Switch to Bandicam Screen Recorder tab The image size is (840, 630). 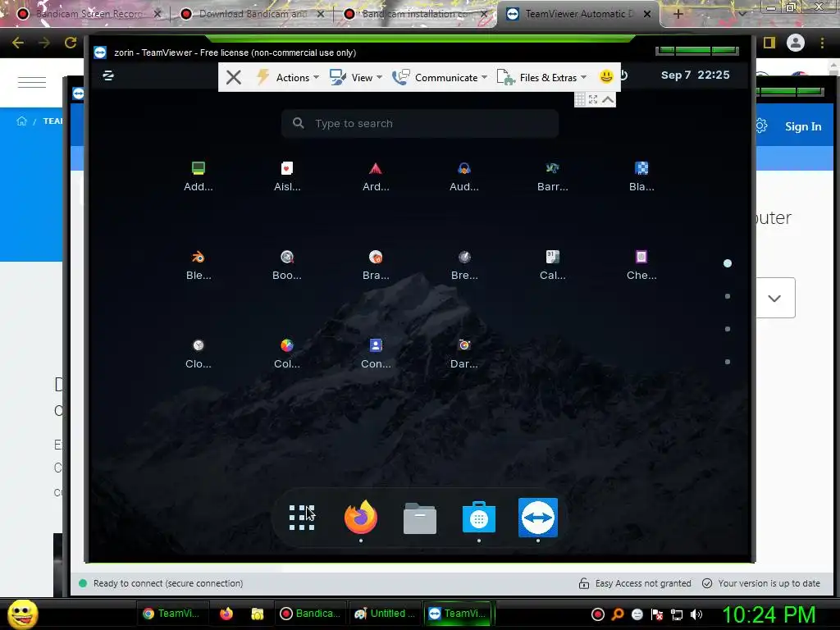(88, 14)
